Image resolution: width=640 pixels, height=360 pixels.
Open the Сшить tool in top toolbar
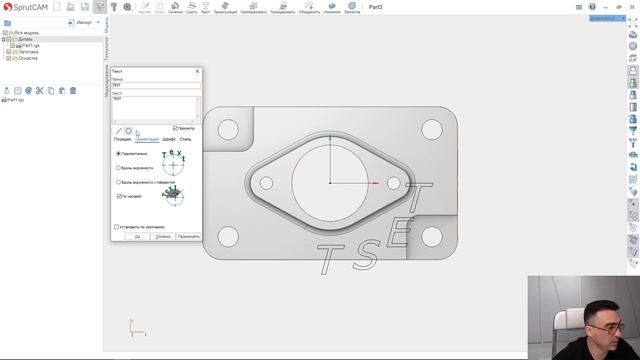(x=191, y=7)
